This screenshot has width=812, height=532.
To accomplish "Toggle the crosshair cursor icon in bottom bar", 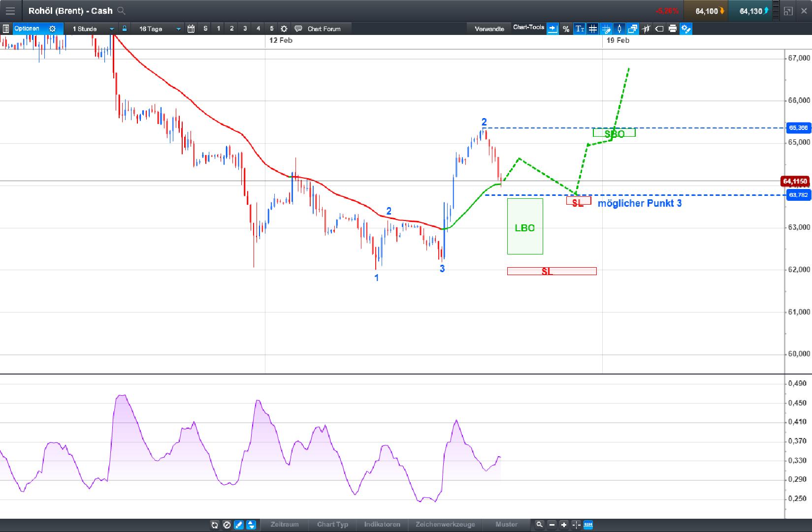I will (x=577, y=525).
